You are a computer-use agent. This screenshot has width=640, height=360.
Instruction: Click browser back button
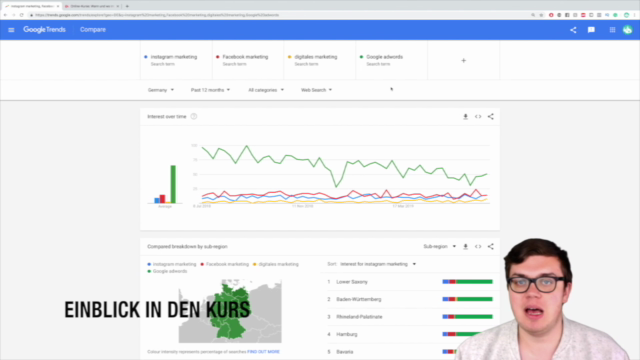[5, 15]
